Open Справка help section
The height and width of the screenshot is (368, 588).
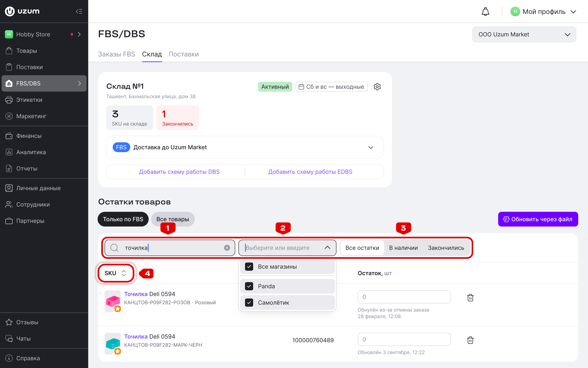point(44,358)
